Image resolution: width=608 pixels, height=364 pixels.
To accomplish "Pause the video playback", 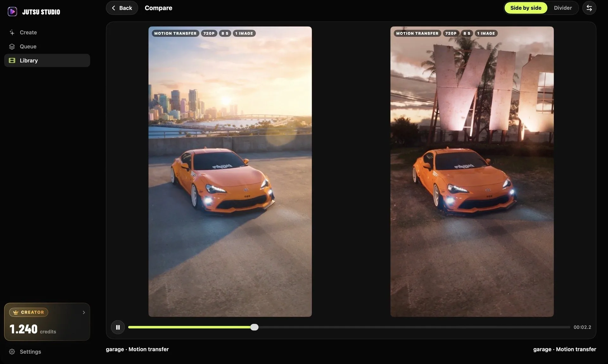I will click(x=118, y=327).
